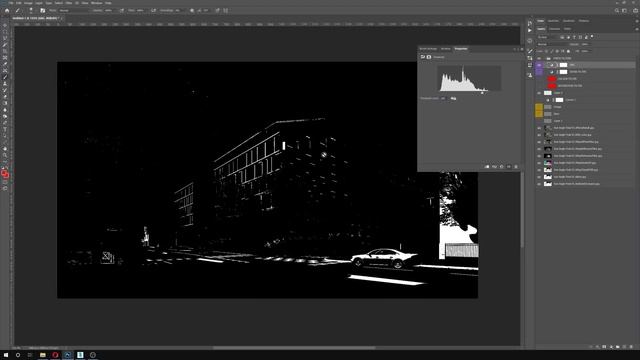Screen dimensions: 640x360
Task: Click the horizontal canvas scrollbar
Action: [294, 348]
